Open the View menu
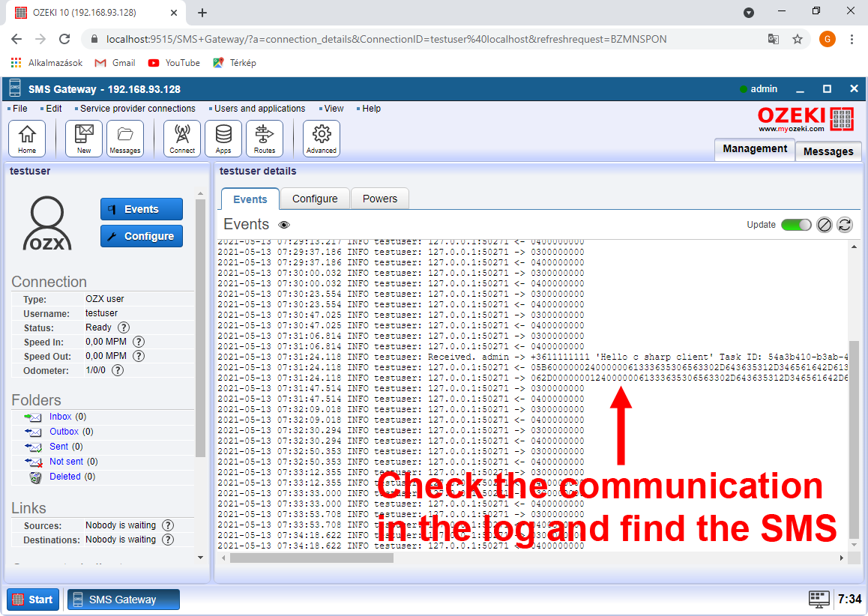The image size is (868, 616). (334, 109)
